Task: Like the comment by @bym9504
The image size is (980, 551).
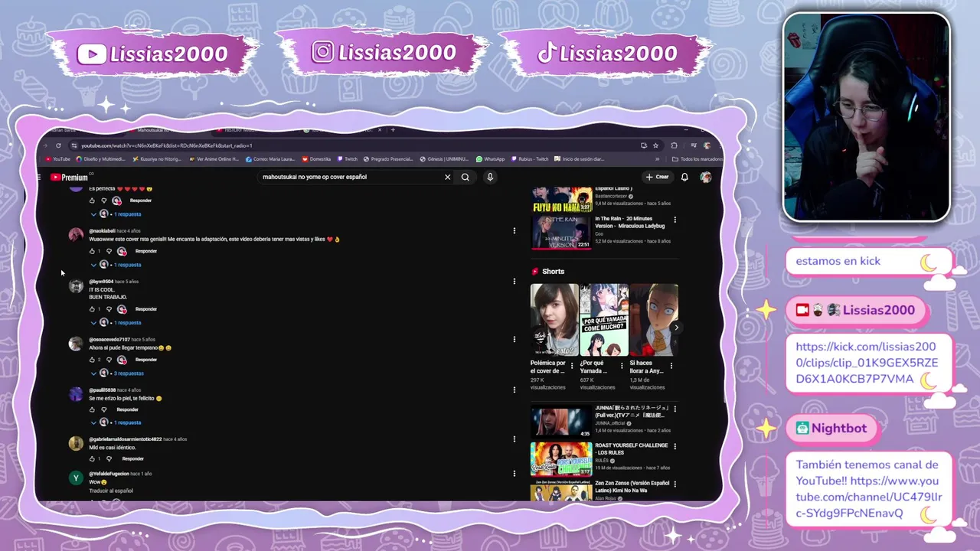Action: 92,309
